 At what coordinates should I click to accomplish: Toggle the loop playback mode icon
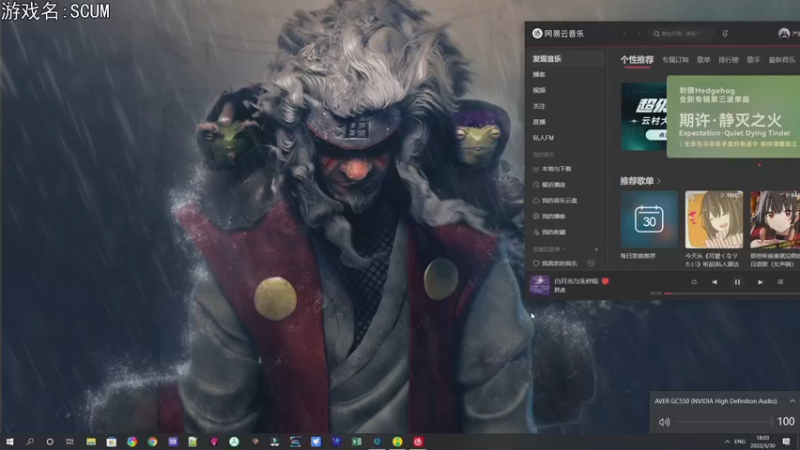[694, 282]
